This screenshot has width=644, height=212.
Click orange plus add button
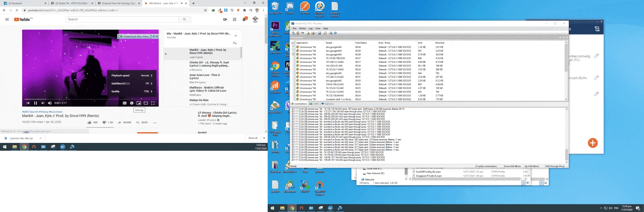[593, 143]
